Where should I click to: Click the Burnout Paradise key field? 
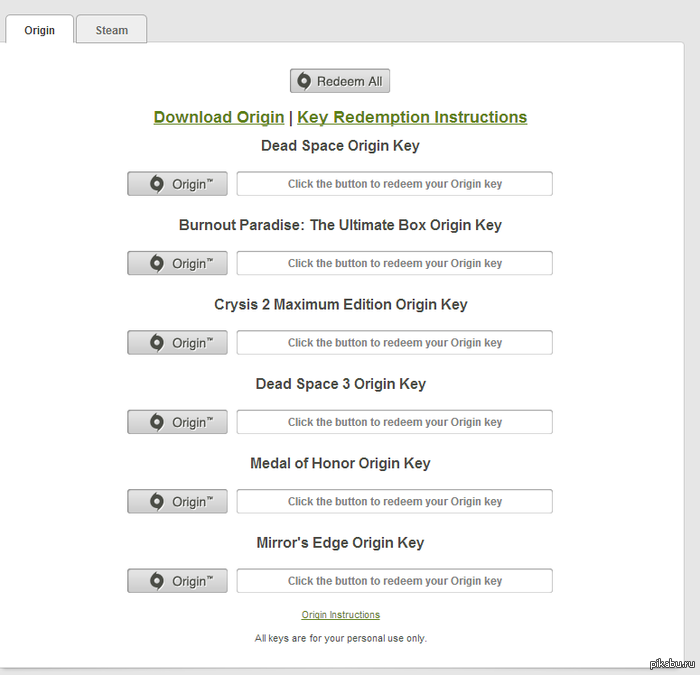point(395,263)
